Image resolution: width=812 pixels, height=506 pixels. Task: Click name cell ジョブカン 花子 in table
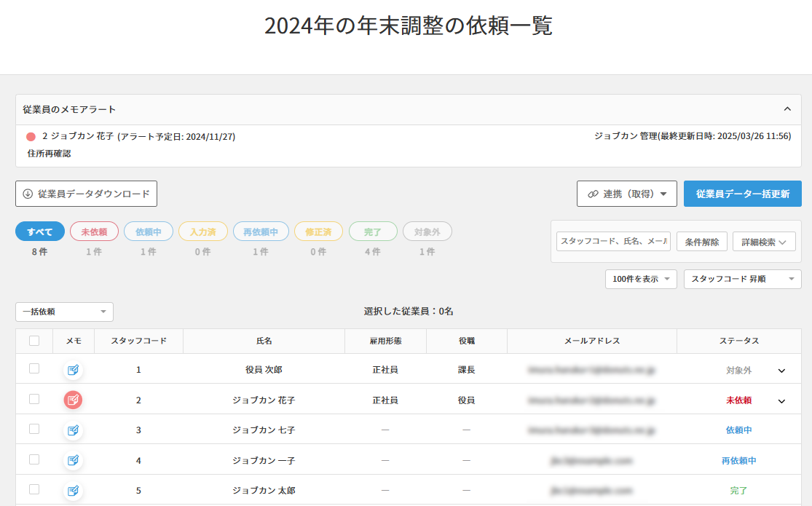[264, 400]
